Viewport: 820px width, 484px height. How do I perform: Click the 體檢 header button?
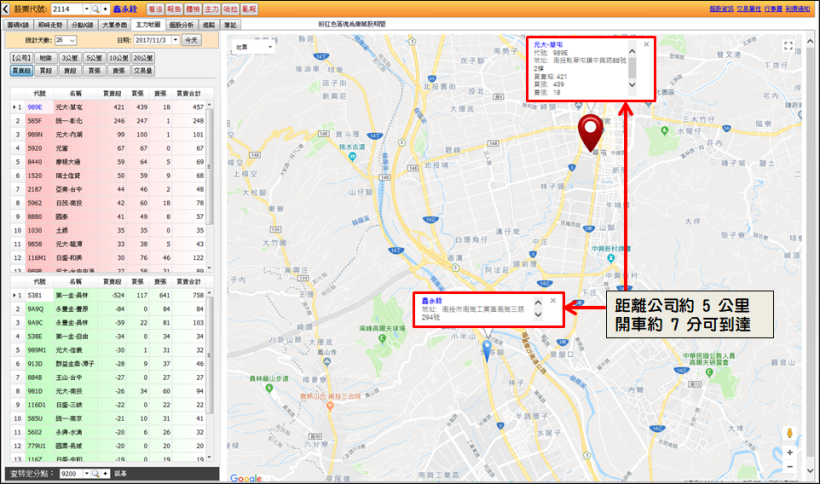[193, 9]
